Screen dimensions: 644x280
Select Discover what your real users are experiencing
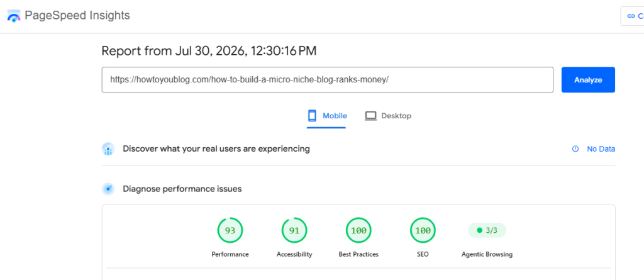[216, 148]
